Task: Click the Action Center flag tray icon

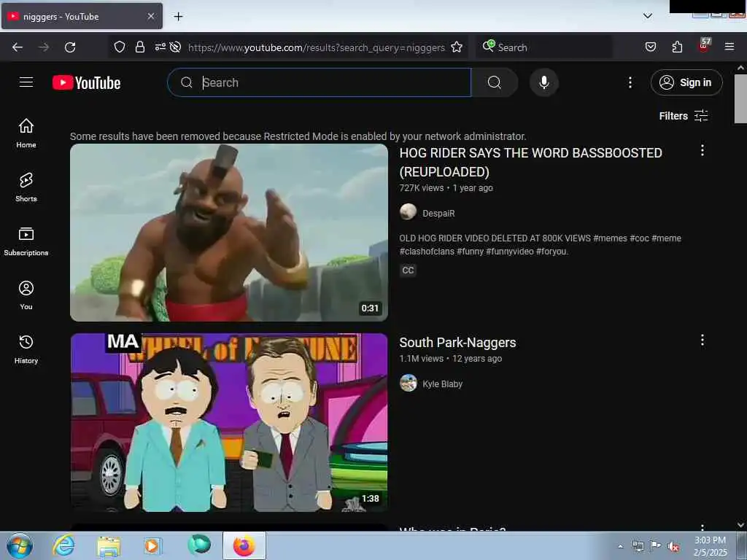Action: tap(656, 546)
